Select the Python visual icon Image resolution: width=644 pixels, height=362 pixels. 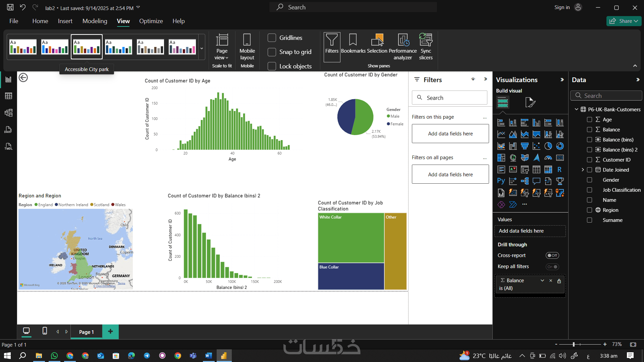(501, 181)
